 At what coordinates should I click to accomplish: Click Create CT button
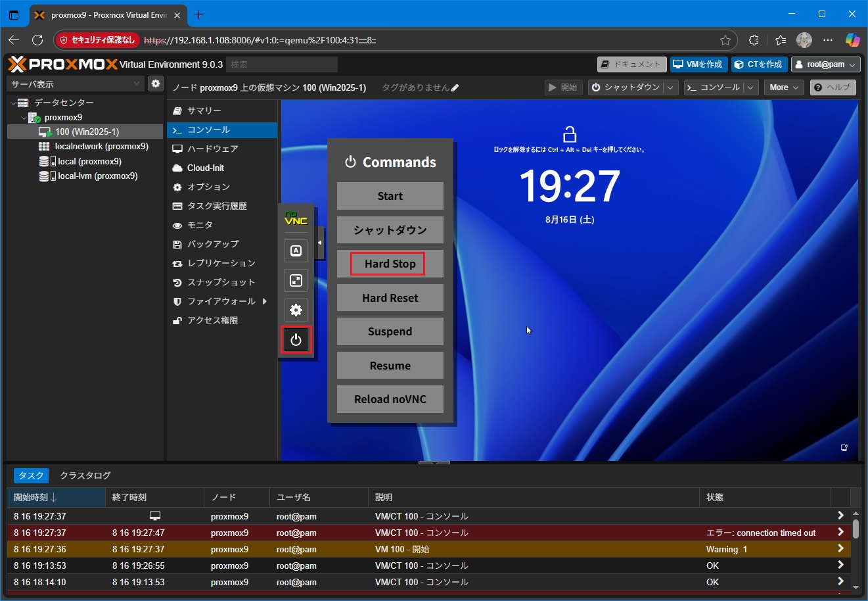tap(758, 64)
